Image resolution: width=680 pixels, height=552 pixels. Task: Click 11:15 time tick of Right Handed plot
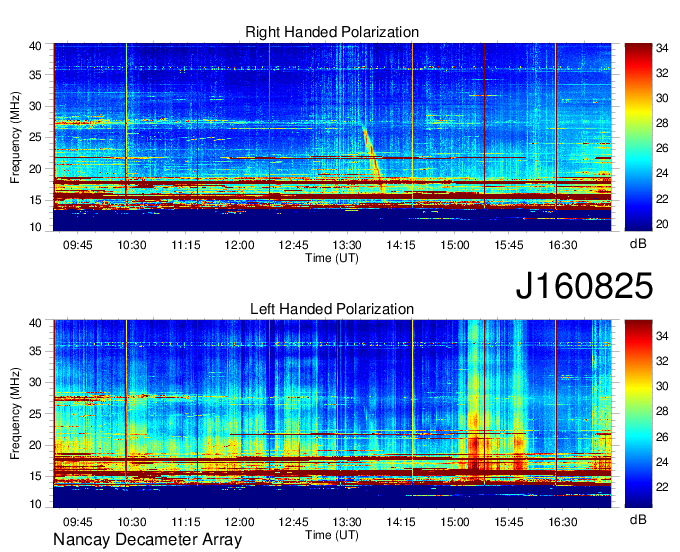click(x=186, y=245)
